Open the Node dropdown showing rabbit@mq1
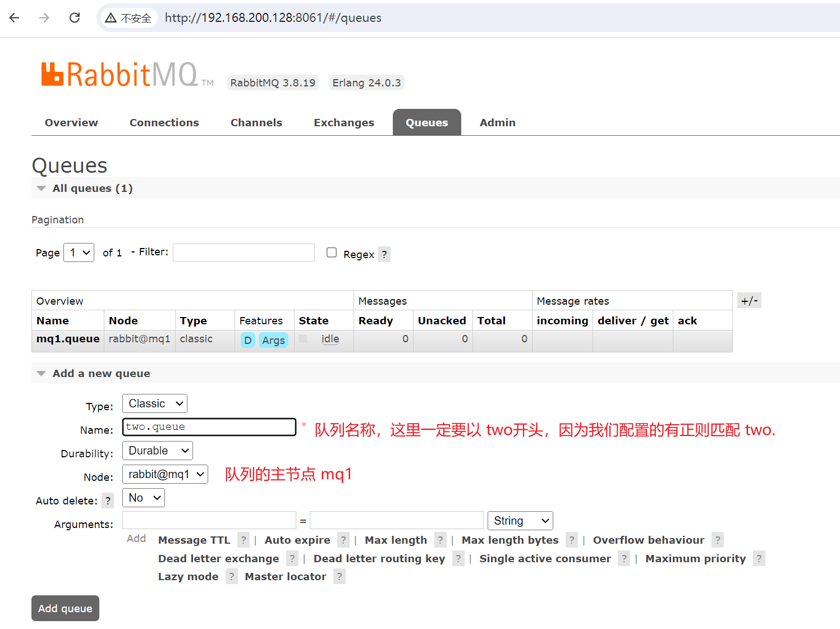The width and height of the screenshot is (840, 629). [x=165, y=474]
